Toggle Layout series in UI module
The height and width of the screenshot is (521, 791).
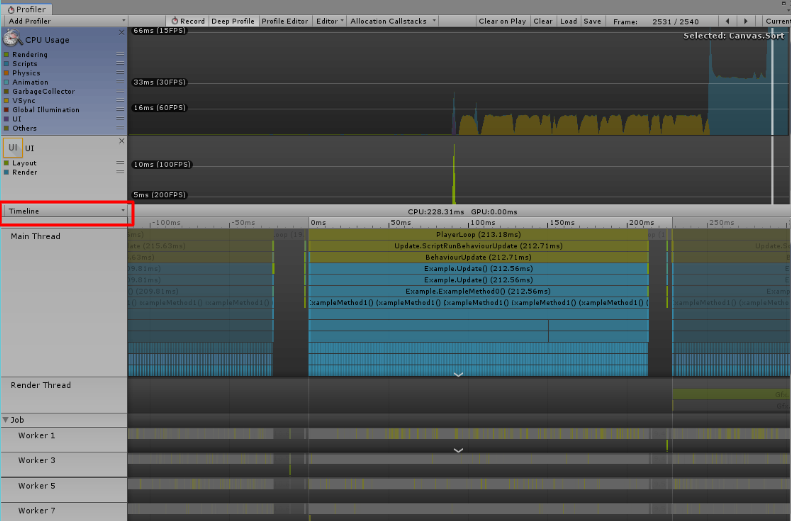click(x=7, y=163)
